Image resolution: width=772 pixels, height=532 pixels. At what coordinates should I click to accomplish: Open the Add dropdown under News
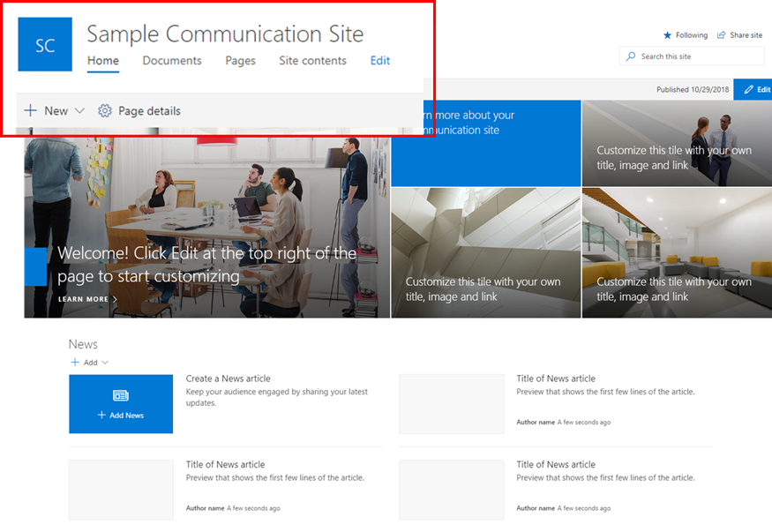[x=103, y=362]
